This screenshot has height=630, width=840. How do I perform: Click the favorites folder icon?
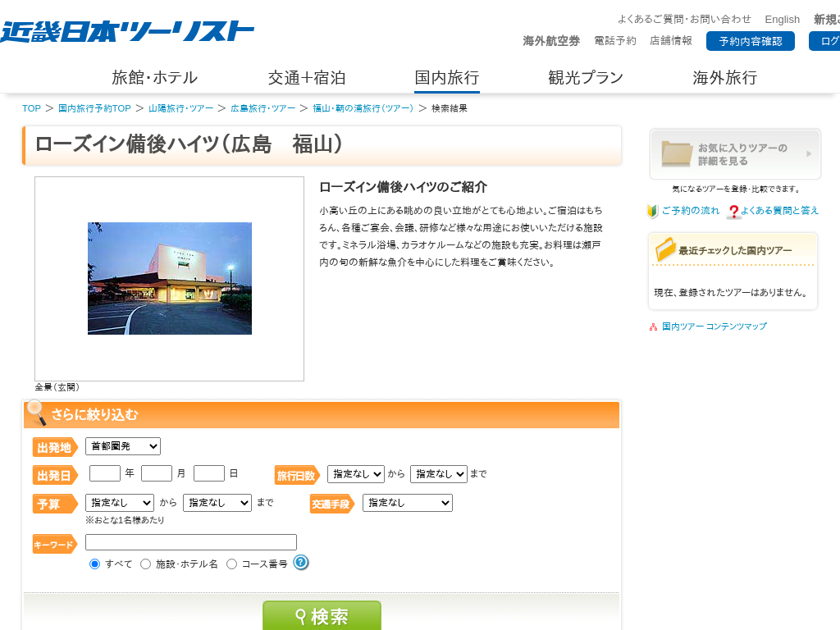tap(676, 153)
